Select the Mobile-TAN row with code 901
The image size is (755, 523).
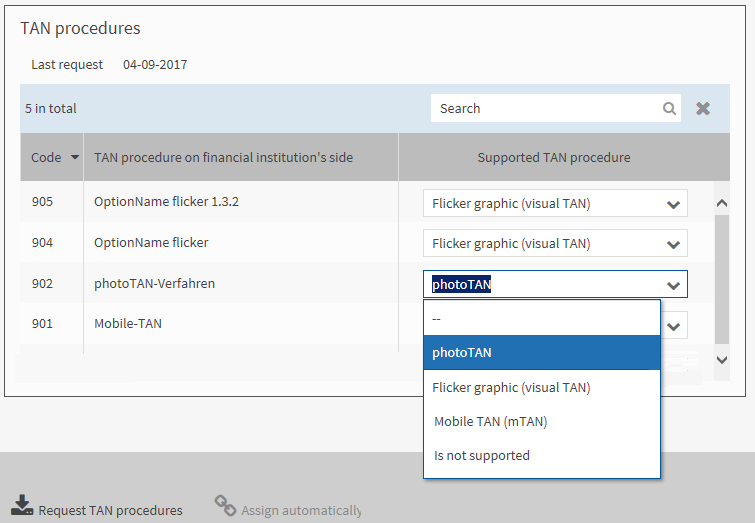[128, 324]
